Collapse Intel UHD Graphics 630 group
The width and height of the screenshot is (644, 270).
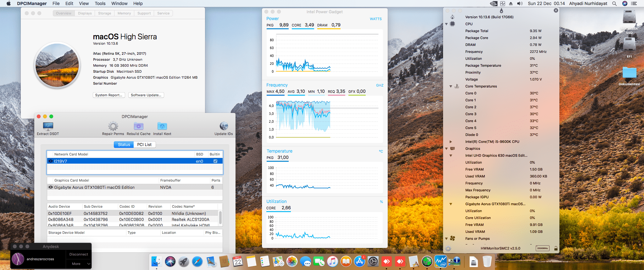pos(451,155)
